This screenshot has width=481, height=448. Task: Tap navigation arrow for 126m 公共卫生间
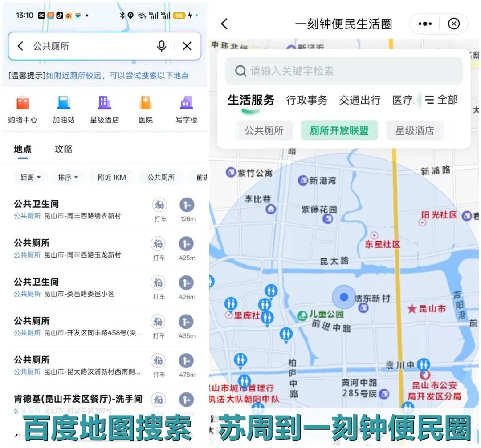click(187, 205)
